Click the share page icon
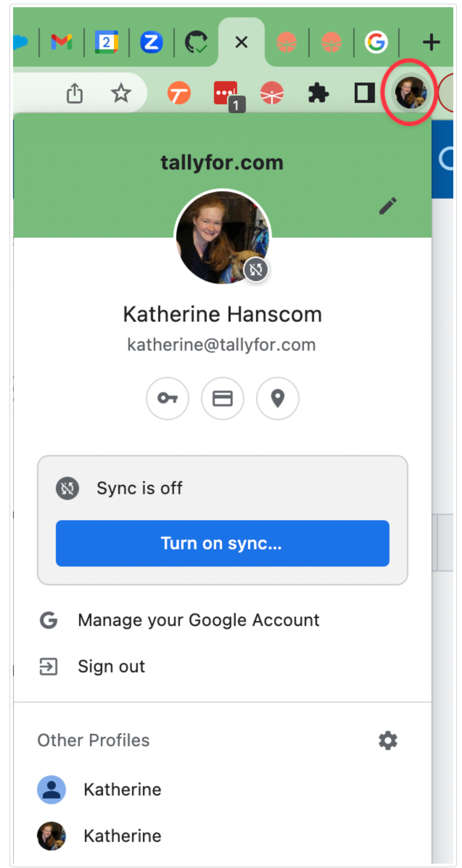 coord(75,93)
